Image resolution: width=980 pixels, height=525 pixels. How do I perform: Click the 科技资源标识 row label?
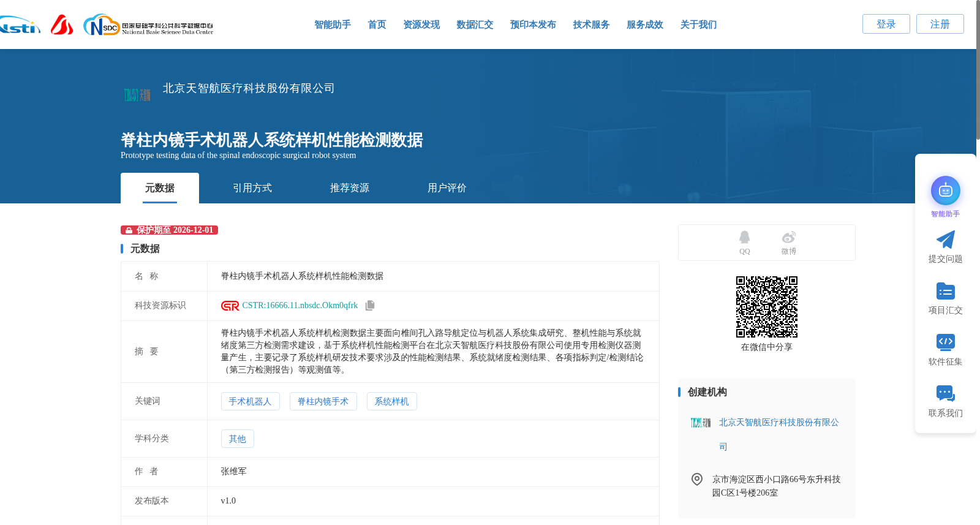click(x=160, y=305)
